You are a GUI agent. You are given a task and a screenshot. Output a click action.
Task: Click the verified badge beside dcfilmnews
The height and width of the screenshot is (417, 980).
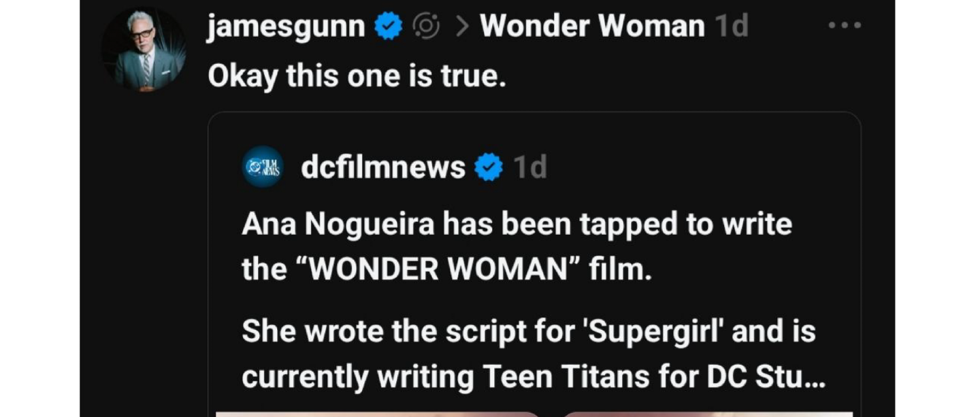(488, 167)
